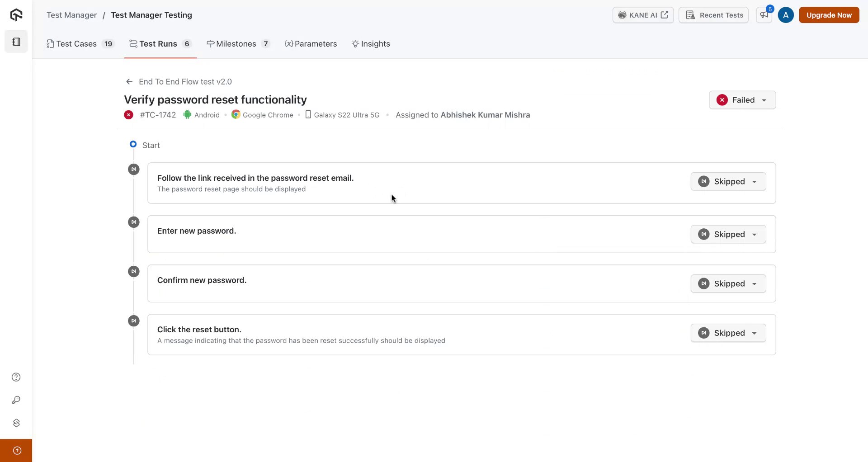Click the Test Manager breadcrumb link
The image size is (868, 462).
click(x=71, y=15)
